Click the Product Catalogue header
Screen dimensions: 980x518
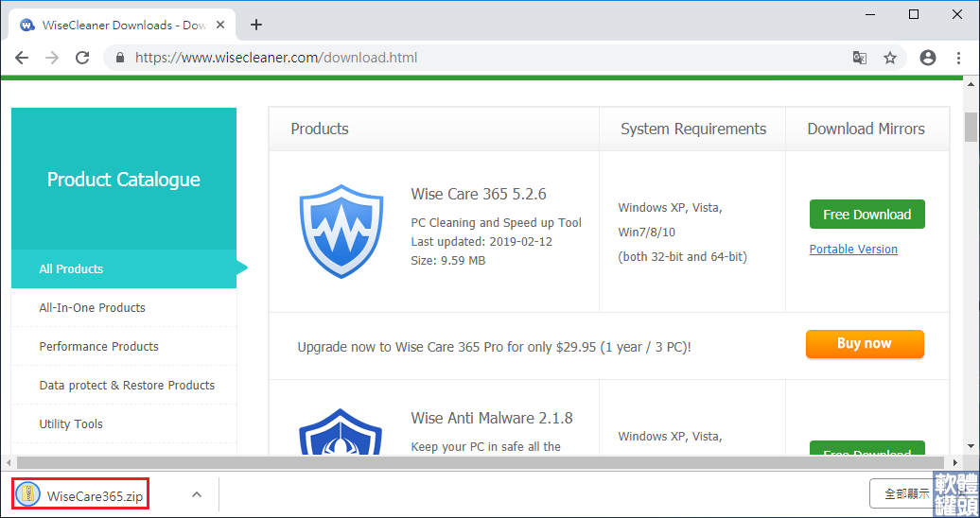[124, 180]
